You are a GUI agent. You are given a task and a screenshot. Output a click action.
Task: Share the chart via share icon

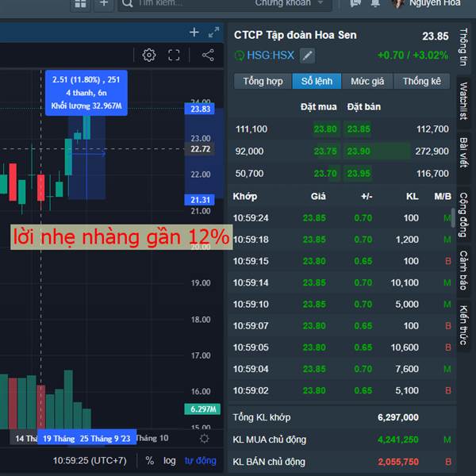tap(208, 56)
